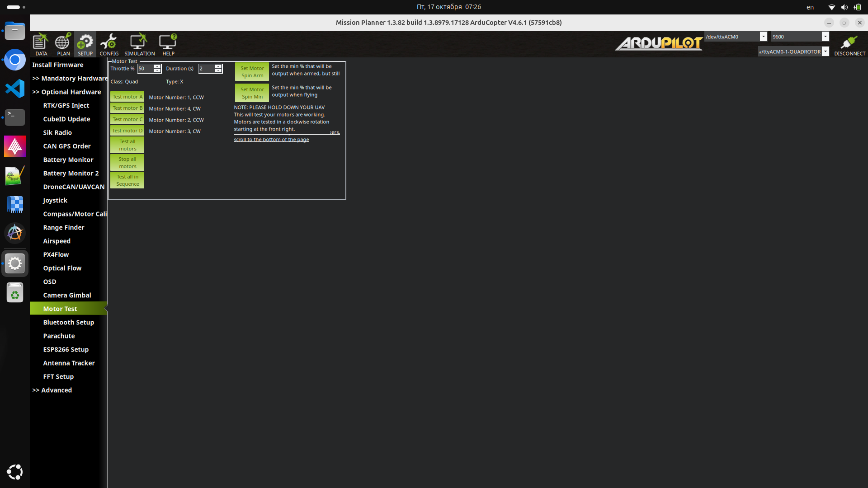Expand the Mandatory Hardware section
The height and width of the screenshot is (488, 868).
70,78
